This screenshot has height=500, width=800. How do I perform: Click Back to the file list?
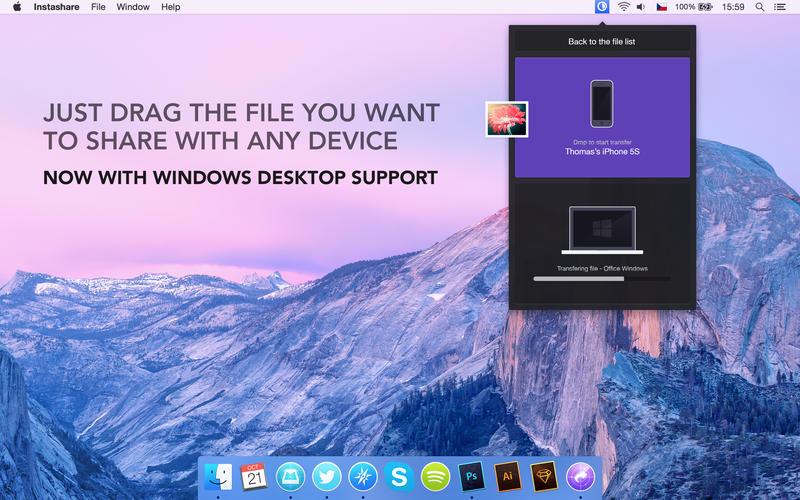click(x=602, y=41)
